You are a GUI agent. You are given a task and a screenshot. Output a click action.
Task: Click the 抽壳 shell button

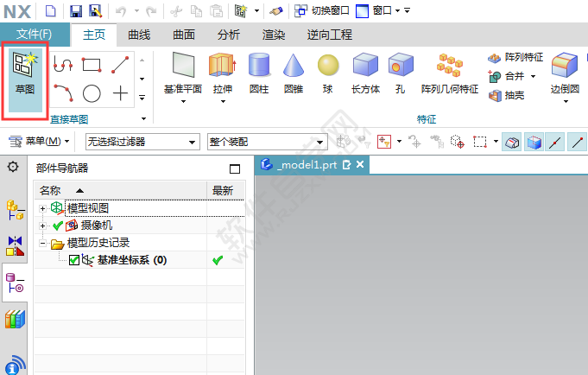506,95
